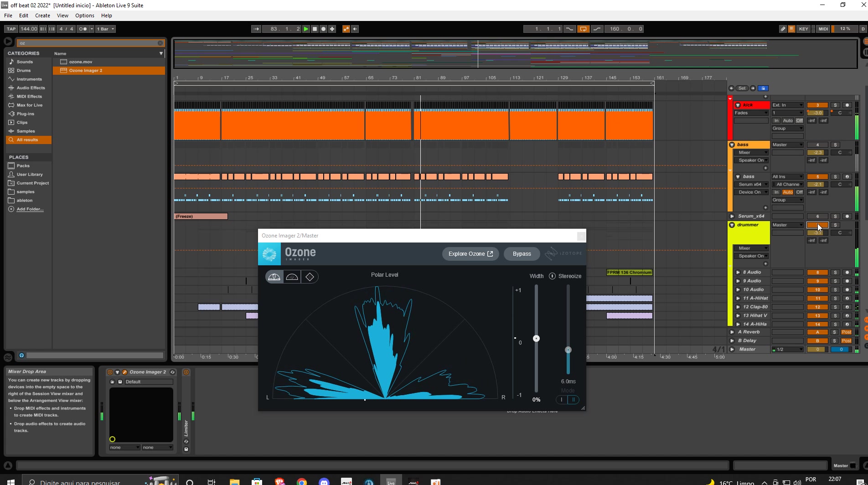
Task: Open the kick track Ext. In input dropdown
Action: [787, 105]
